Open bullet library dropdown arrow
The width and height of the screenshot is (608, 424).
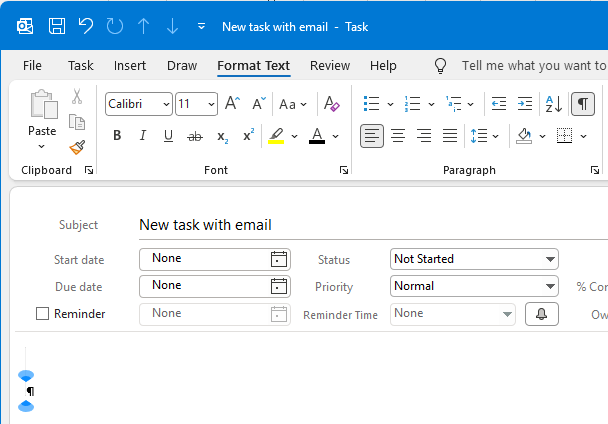(390, 104)
